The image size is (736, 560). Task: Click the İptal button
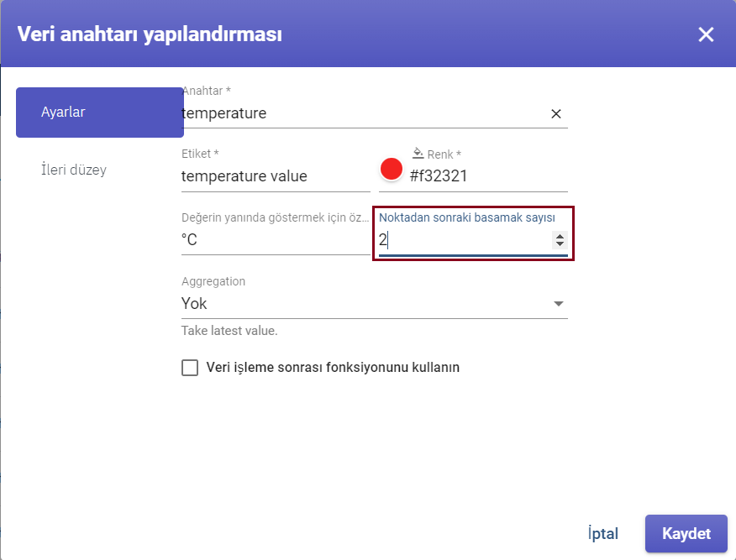click(x=603, y=533)
